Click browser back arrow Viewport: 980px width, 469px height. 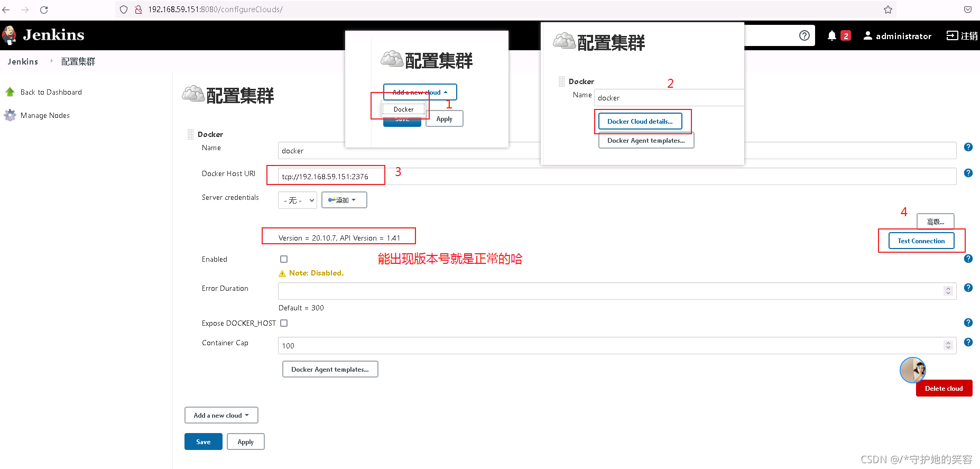point(6,10)
